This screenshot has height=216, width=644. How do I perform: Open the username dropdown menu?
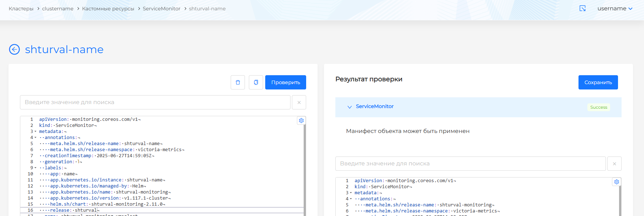click(615, 9)
